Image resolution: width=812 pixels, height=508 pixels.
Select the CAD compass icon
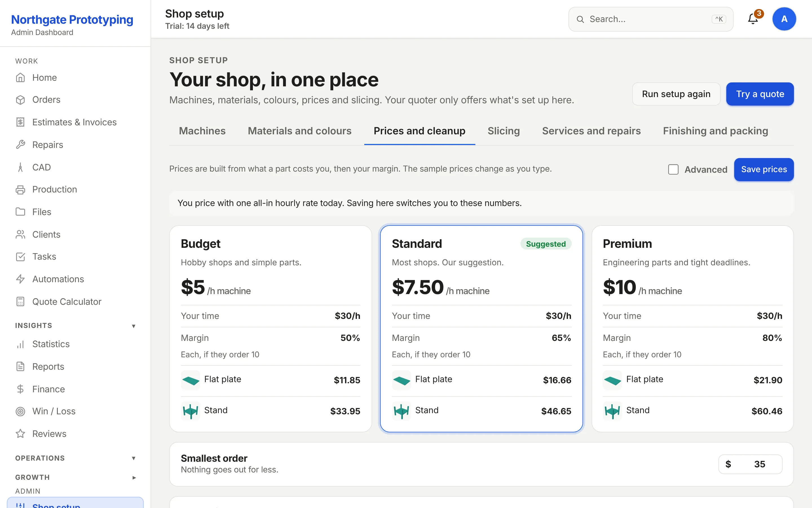tap(21, 167)
